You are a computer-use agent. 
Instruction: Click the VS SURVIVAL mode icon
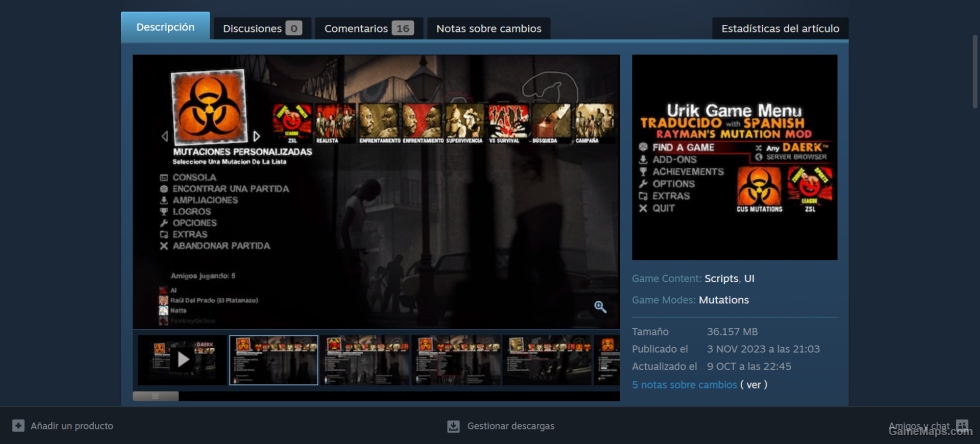[508, 123]
